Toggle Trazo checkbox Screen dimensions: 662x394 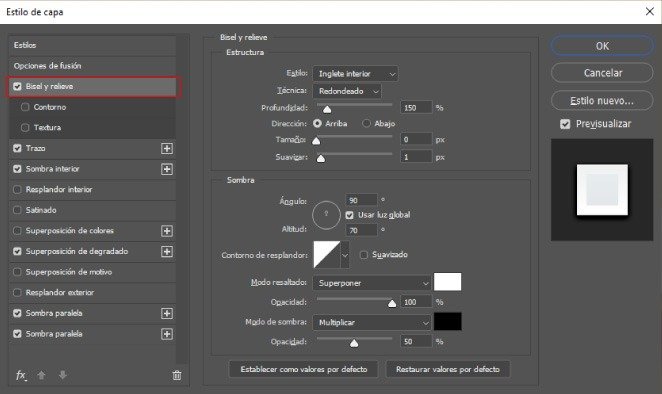click(x=17, y=148)
